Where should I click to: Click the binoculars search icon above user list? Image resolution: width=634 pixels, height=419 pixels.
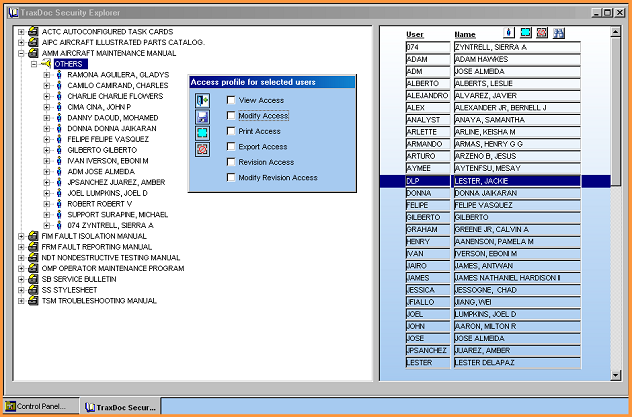point(558,33)
